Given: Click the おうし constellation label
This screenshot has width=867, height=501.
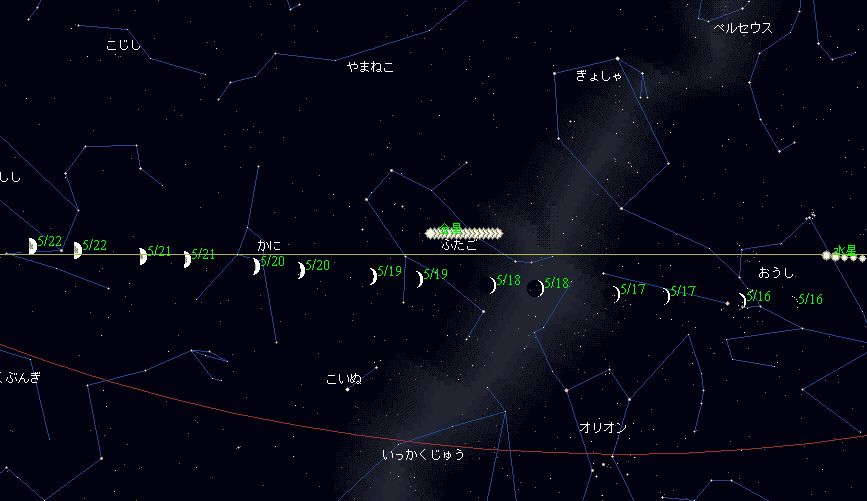Looking at the screenshot, I should point(775,273).
